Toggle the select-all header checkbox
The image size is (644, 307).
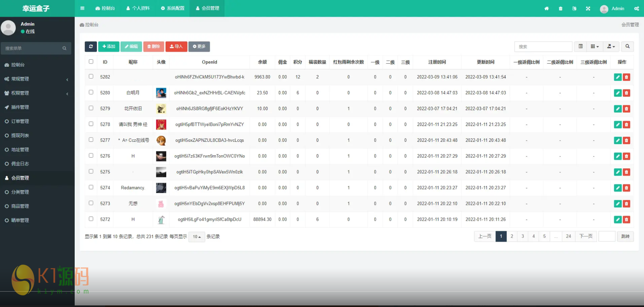[91, 61]
